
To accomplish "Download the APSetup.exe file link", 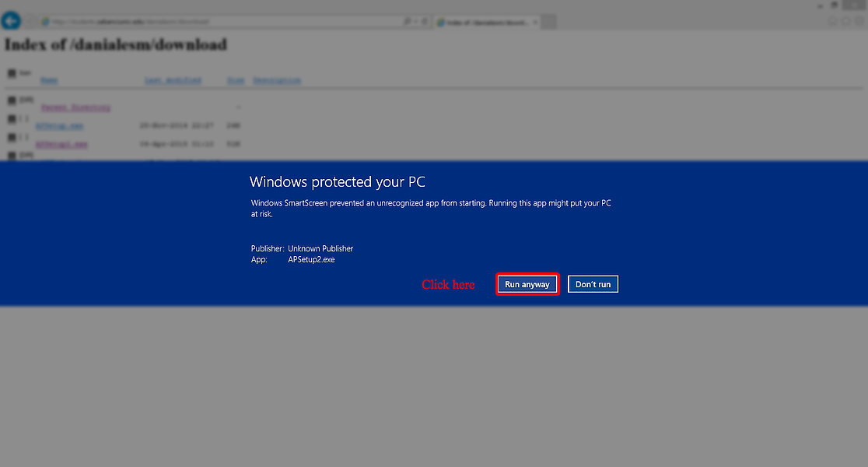I will [60, 126].
